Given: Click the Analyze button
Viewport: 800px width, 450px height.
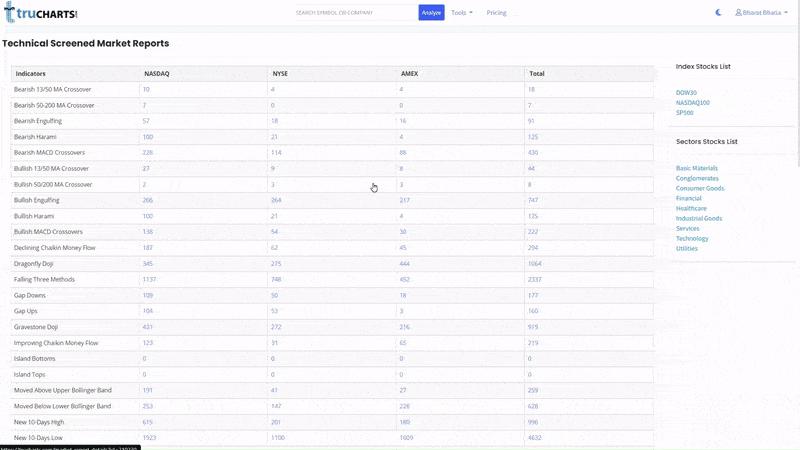Looking at the screenshot, I should 431,13.
